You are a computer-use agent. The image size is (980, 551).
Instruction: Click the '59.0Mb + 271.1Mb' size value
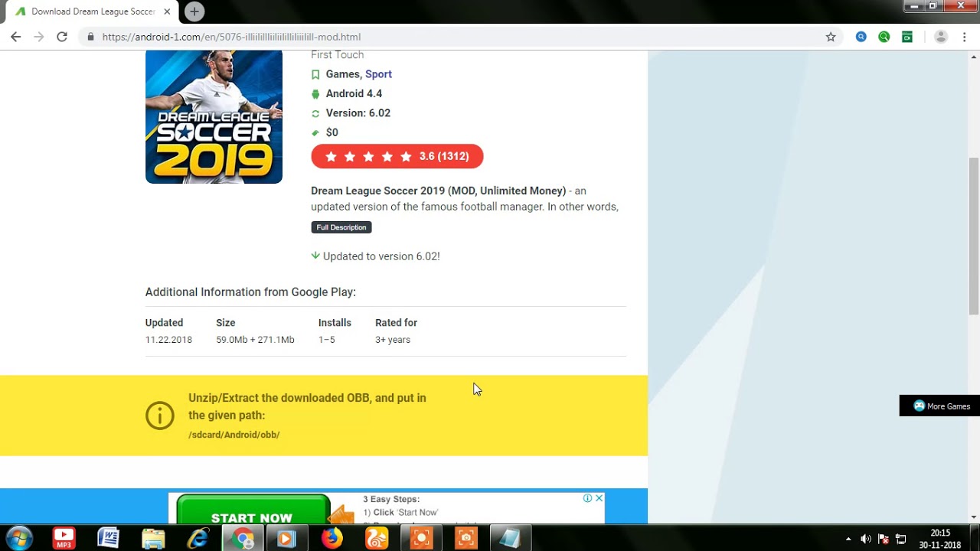(x=255, y=340)
